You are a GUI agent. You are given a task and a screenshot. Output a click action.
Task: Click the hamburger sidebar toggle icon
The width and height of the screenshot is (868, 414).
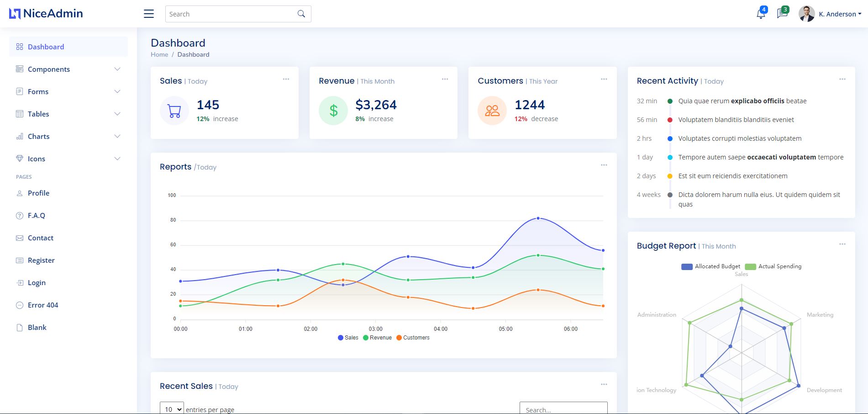coord(149,14)
